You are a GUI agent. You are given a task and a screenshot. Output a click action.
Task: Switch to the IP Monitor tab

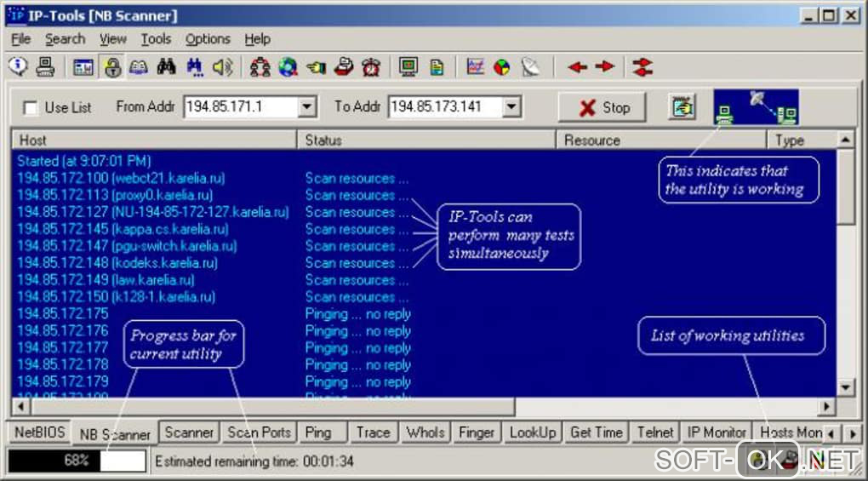tap(717, 432)
